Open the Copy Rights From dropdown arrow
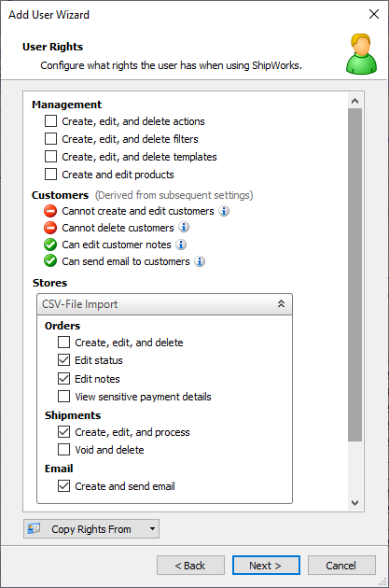 click(x=152, y=529)
